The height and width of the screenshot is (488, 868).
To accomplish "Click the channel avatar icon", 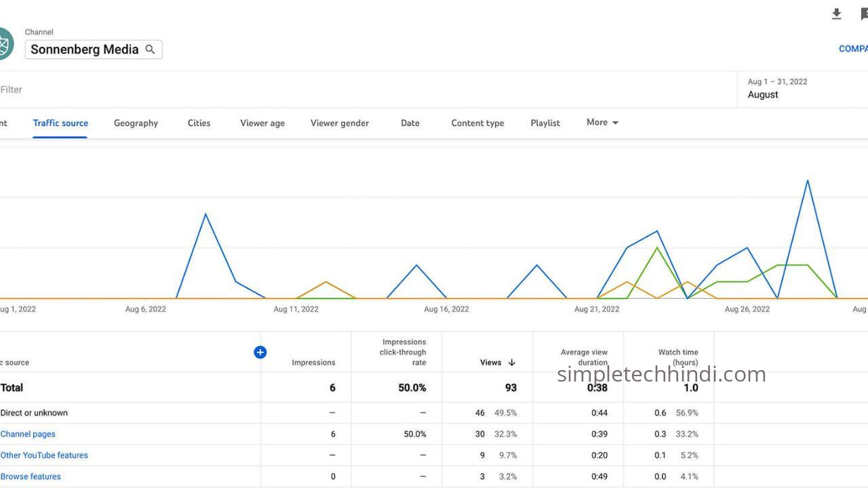I will 4,44.
